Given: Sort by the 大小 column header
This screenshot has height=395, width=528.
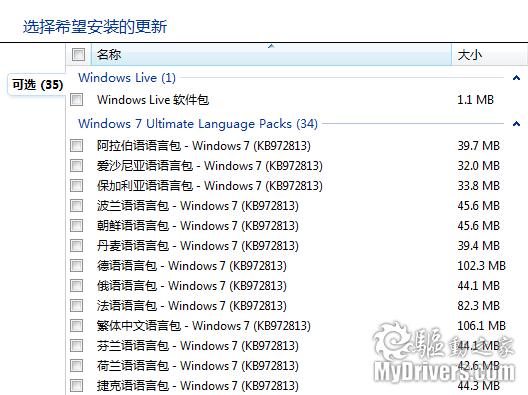Looking at the screenshot, I should click(x=489, y=54).
